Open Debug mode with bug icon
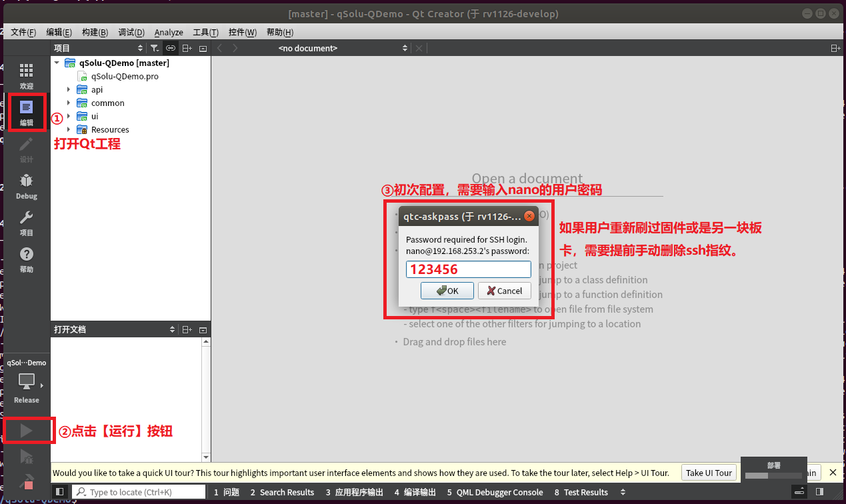 (x=26, y=186)
